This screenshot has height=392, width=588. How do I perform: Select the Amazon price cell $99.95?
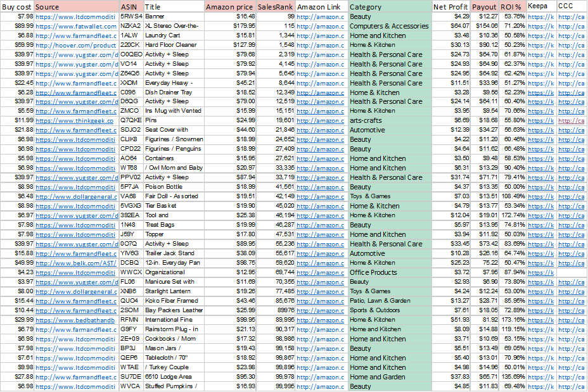point(230,320)
